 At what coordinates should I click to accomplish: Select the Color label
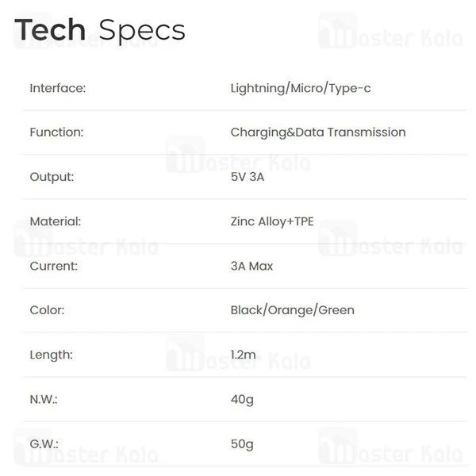[x=47, y=310]
